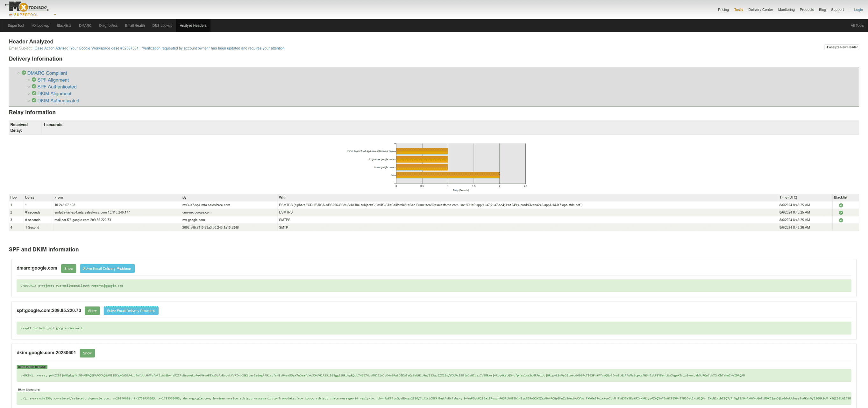The image size is (868, 408).
Task: Click '1 seconds' Received Delay value
Action: [53, 125]
